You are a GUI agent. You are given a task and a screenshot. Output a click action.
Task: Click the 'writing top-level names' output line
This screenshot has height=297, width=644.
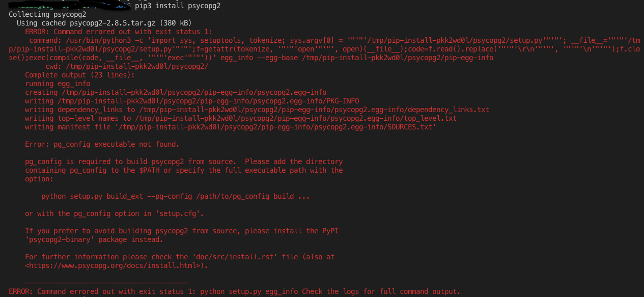coord(241,118)
